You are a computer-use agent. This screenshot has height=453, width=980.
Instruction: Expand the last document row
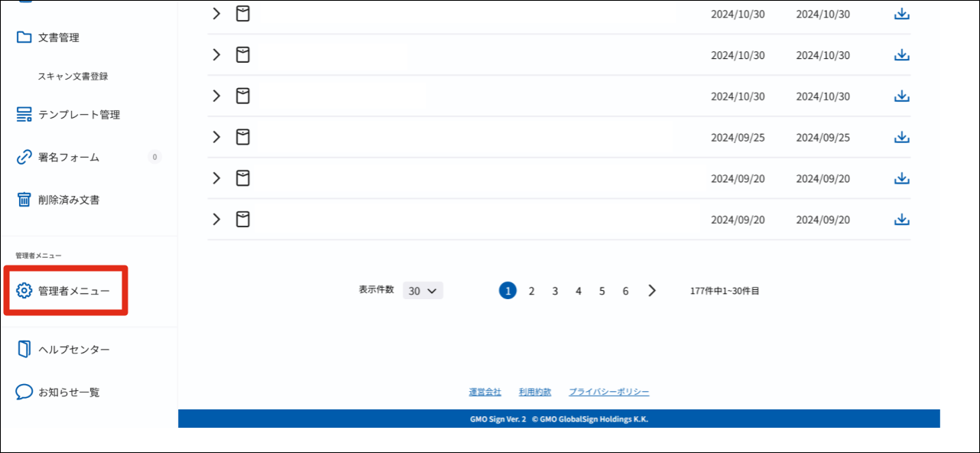pyautogui.click(x=216, y=219)
